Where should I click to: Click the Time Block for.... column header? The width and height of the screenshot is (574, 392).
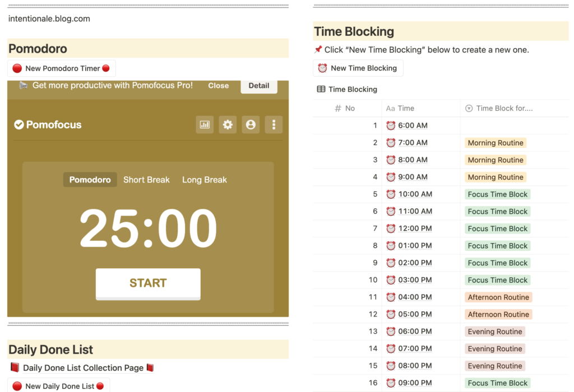tap(515, 108)
